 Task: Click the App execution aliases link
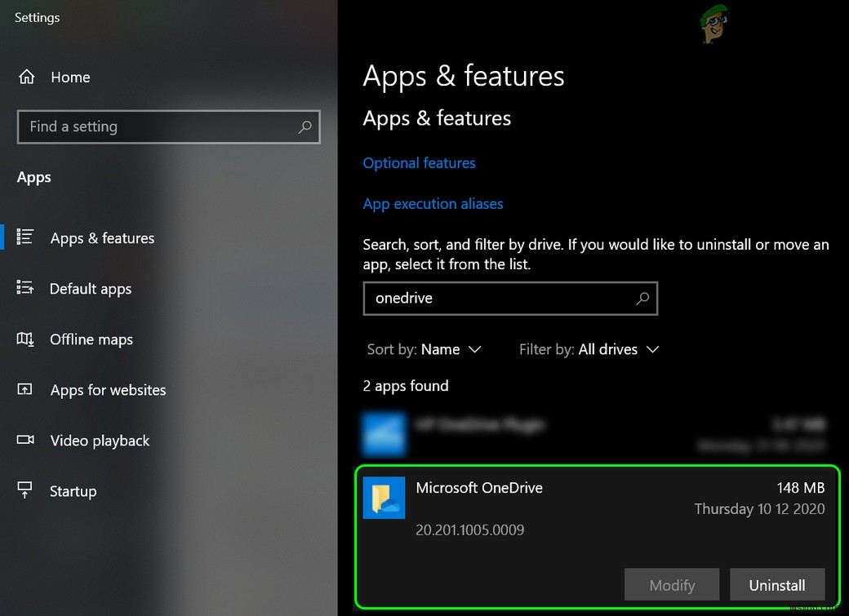(x=433, y=203)
